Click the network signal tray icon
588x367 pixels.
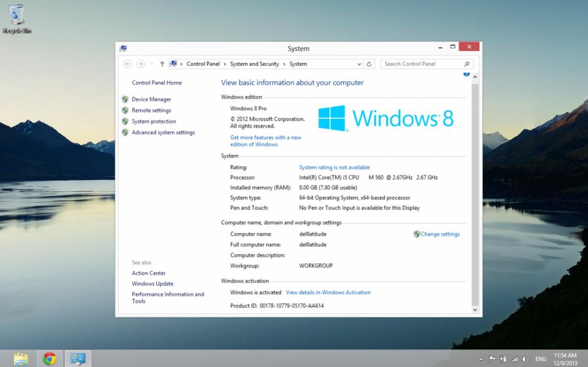click(x=514, y=359)
